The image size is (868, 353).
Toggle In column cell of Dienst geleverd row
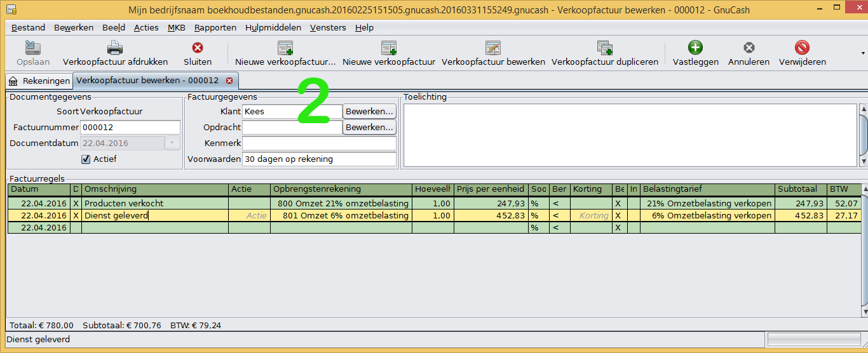tap(634, 215)
